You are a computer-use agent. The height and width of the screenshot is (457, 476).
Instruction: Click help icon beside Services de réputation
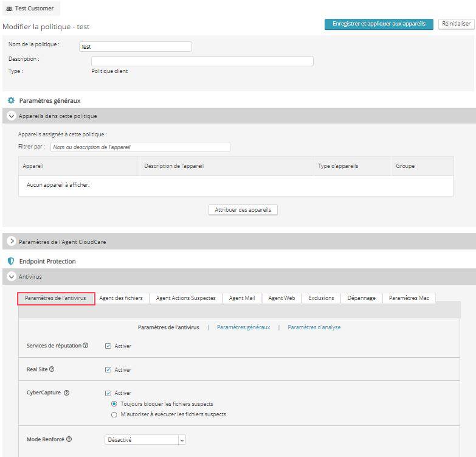click(x=86, y=346)
